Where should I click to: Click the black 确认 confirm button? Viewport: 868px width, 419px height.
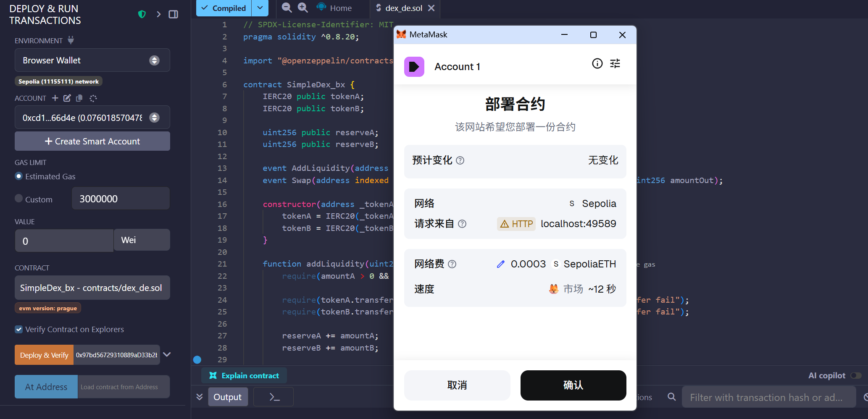pos(573,385)
